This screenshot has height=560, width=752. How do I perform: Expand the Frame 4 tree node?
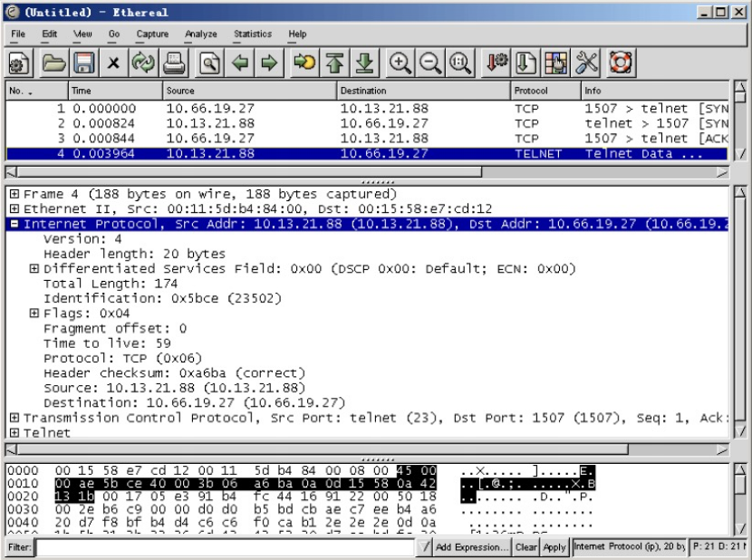14,194
